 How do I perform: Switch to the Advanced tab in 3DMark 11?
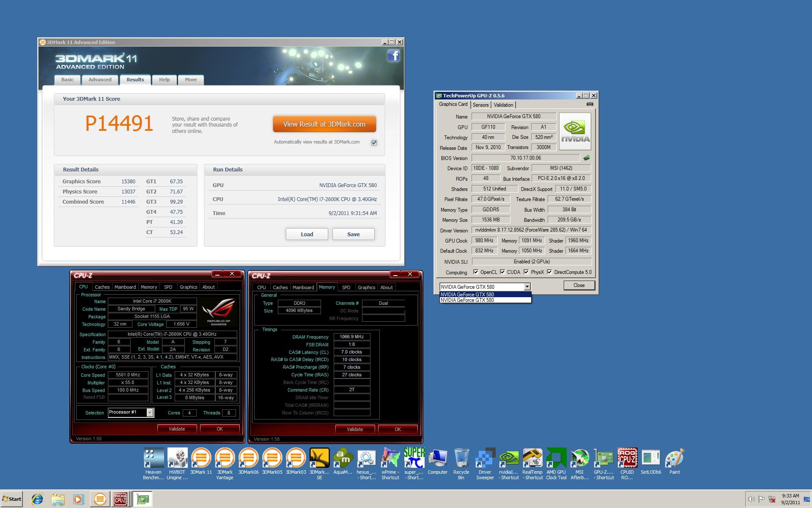[x=100, y=80]
